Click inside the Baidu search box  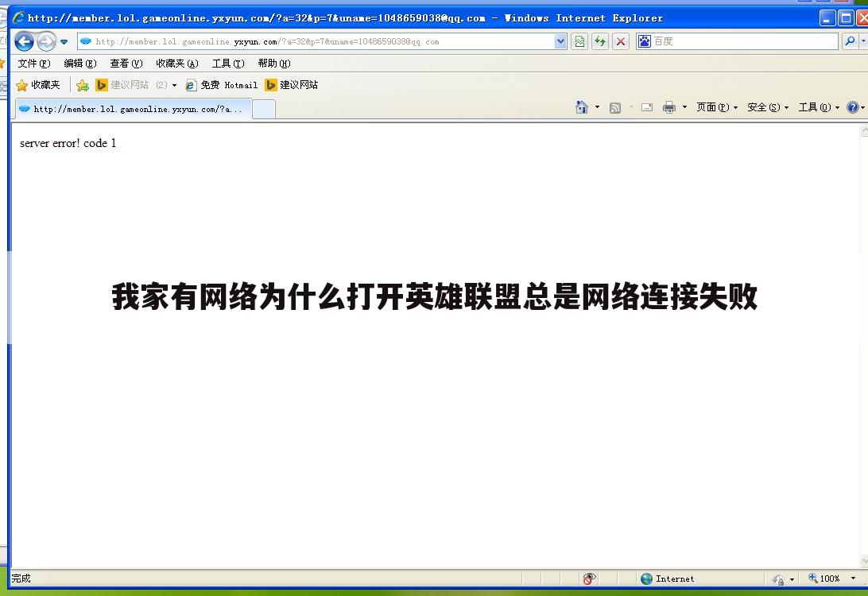click(x=739, y=41)
